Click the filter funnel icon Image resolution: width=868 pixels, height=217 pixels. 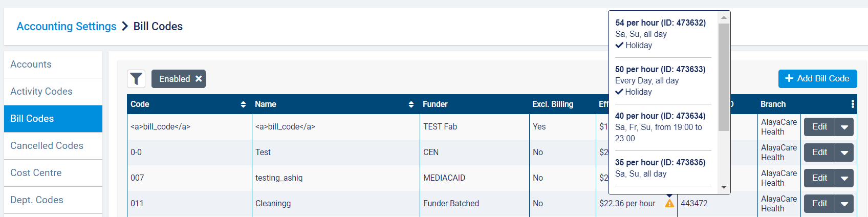point(136,79)
